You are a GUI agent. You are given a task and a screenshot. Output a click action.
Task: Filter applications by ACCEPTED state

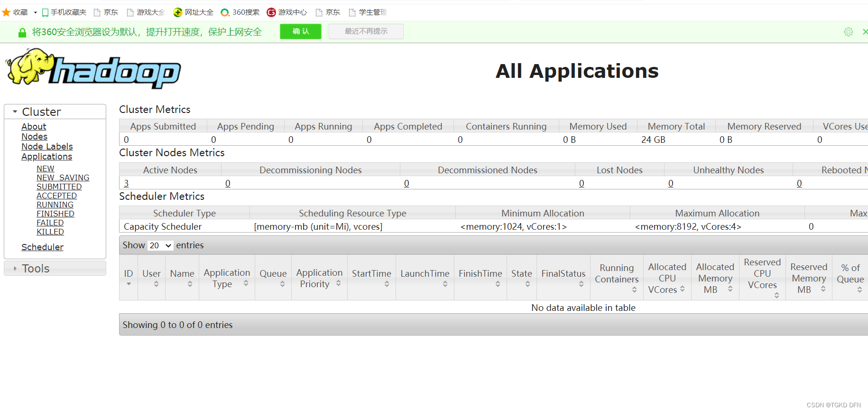56,196
